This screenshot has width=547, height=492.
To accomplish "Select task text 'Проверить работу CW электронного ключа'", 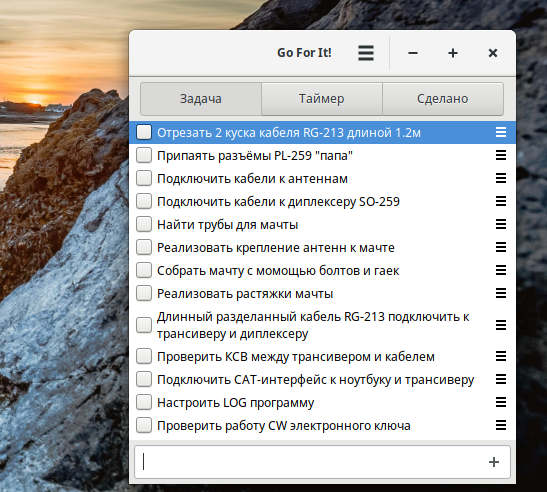I will point(284,426).
